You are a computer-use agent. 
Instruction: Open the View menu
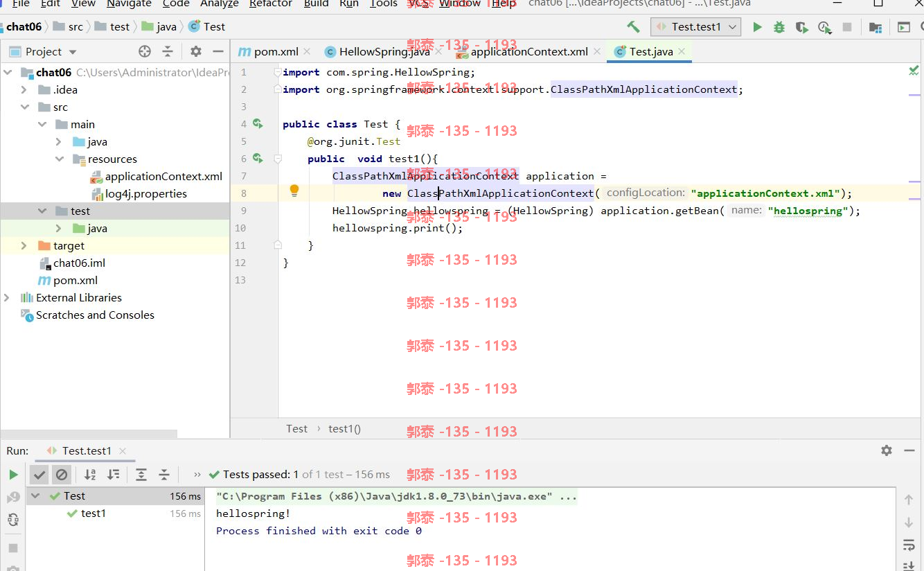83,3
